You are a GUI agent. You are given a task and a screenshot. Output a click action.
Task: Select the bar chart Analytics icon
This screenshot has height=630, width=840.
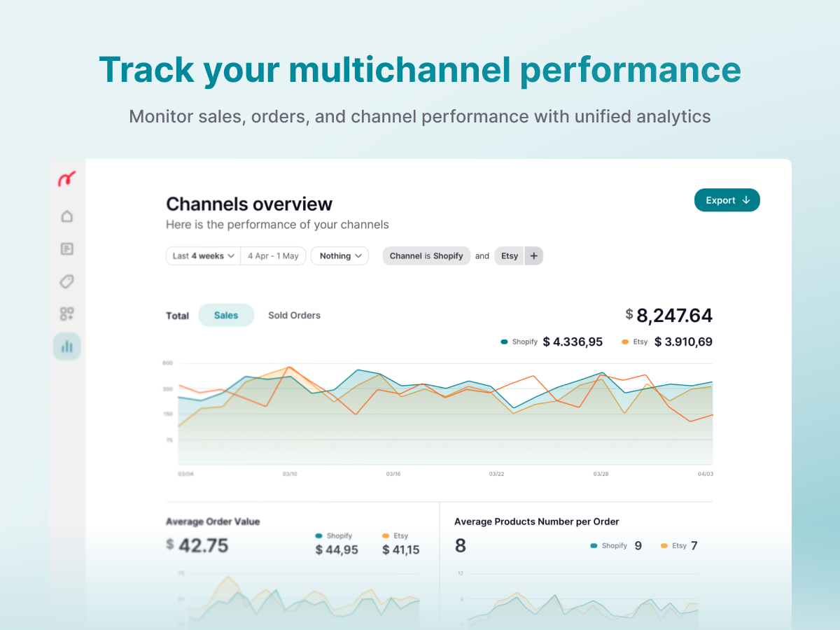pos(67,346)
